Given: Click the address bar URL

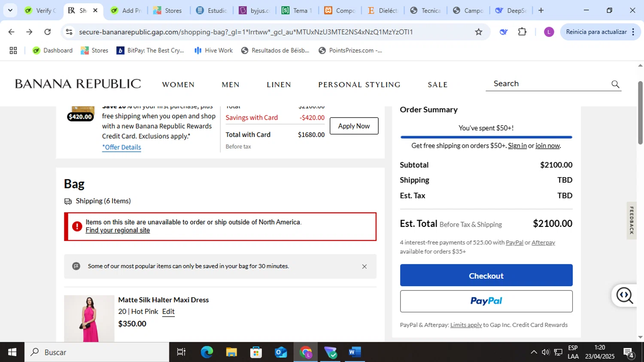Looking at the screenshot, I should point(246,32).
